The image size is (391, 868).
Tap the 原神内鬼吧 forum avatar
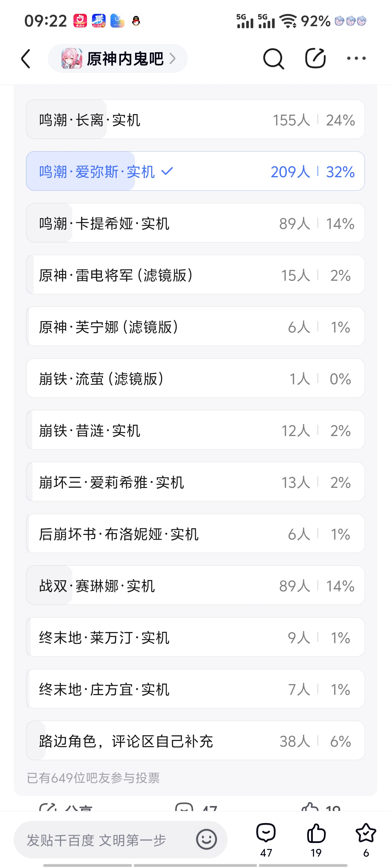[71, 59]
